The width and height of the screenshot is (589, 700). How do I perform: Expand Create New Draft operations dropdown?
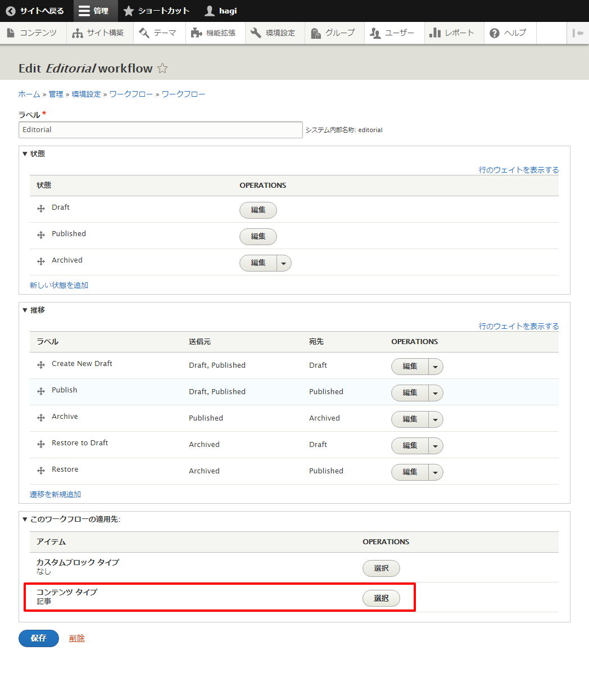pos(436,367)
